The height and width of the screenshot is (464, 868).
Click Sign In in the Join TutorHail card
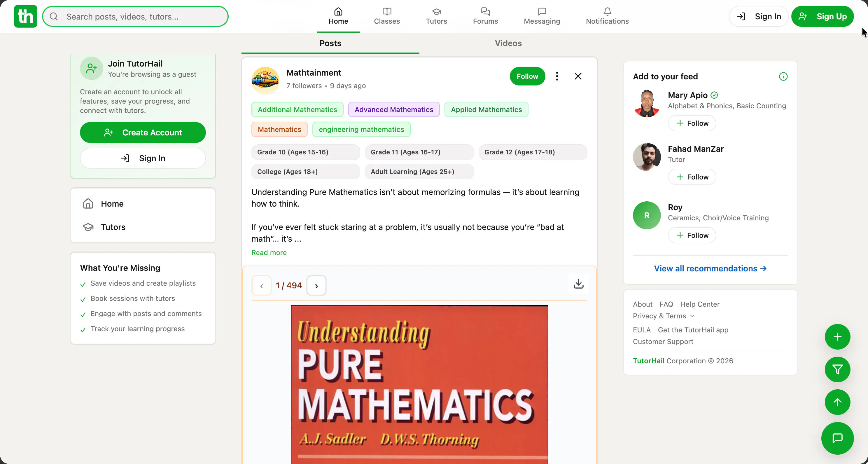tap(143, 158)
